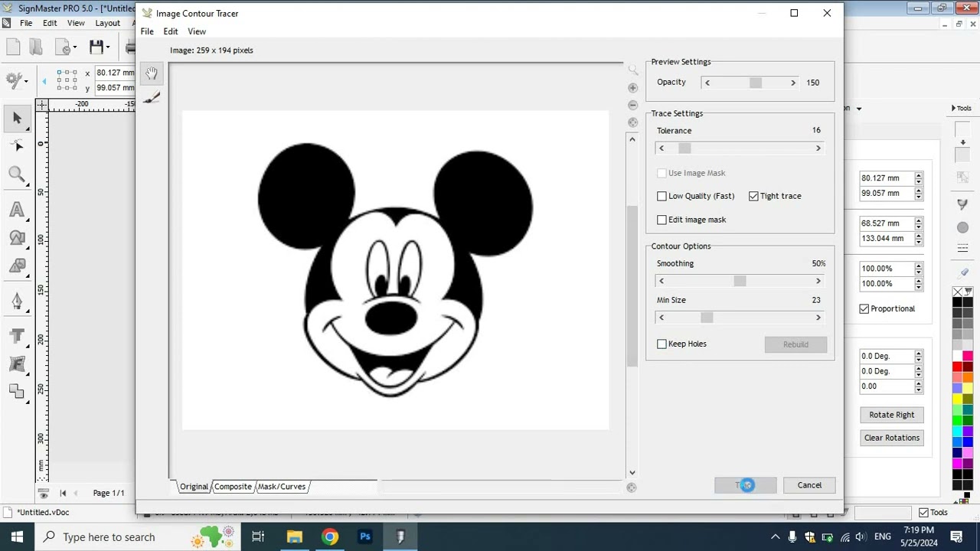Open File Explorer from the taskbar
980x551 pixels.
(295, 536)
